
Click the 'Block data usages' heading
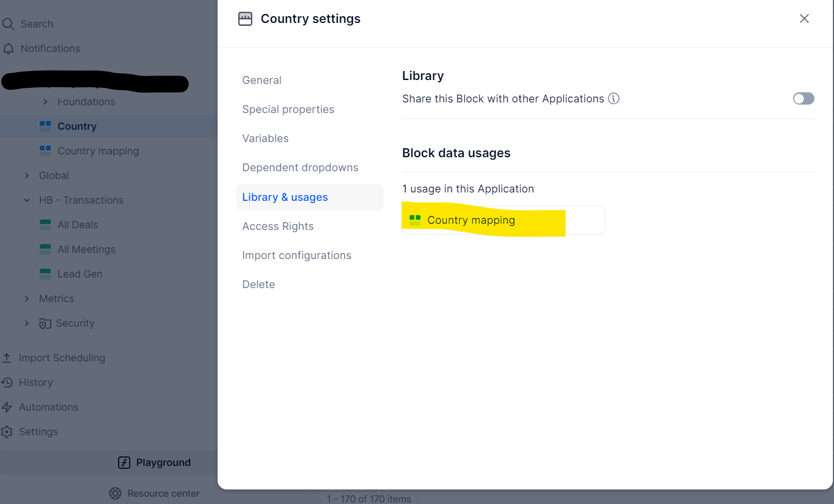456,153
